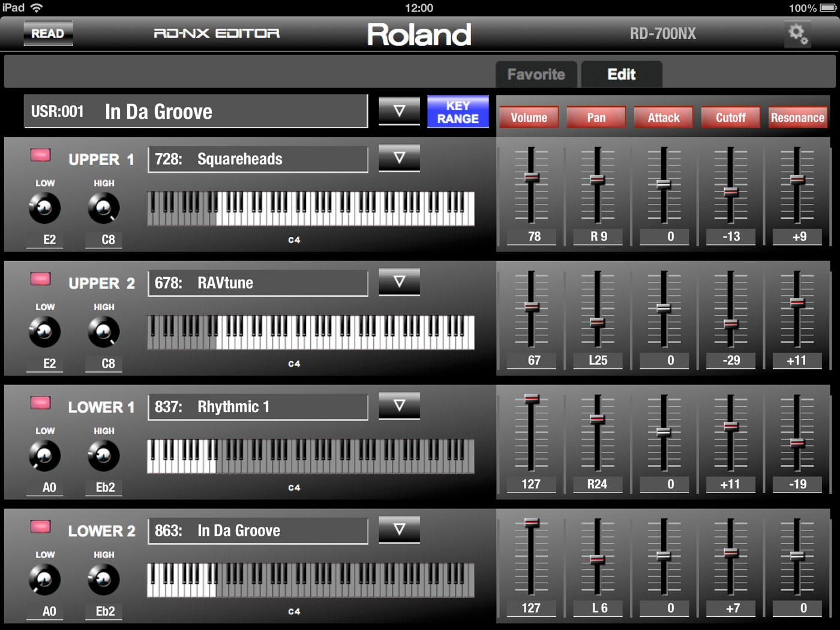Click the Volume column button

[529, 118]
